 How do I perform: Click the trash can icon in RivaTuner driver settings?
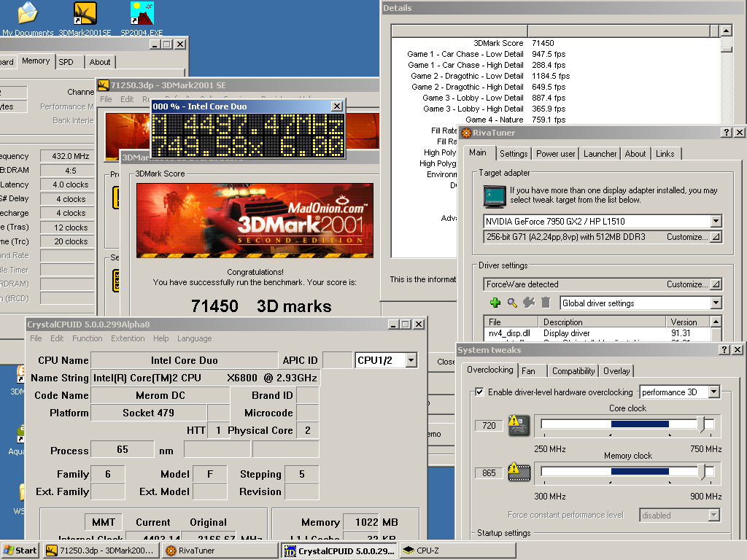[546, 303]
